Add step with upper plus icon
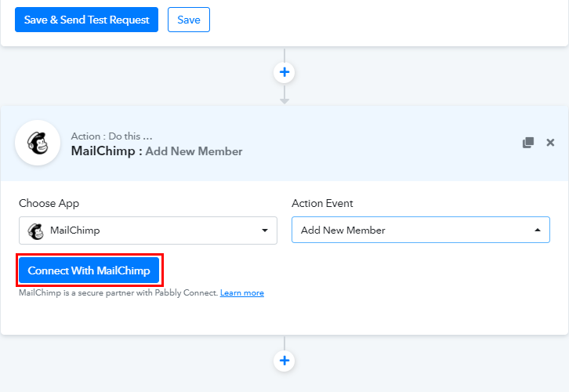 click(x=284, y=72)
